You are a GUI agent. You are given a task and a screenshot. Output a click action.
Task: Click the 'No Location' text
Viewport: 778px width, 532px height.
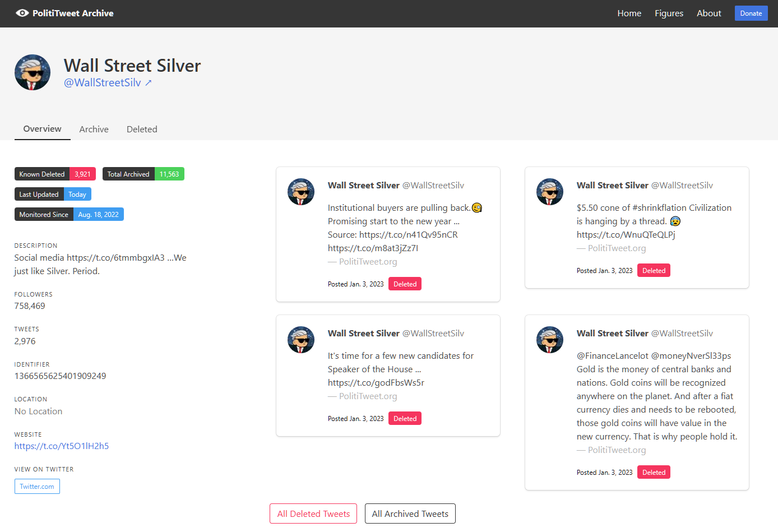click(x=39, y=411)
